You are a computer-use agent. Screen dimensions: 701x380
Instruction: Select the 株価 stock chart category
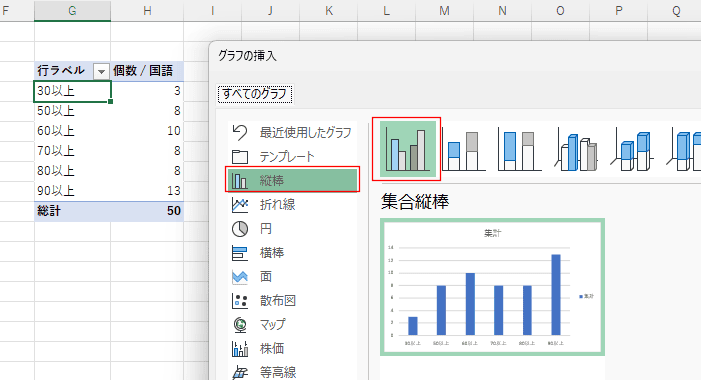pyautogui.click(x=292, y=349)
